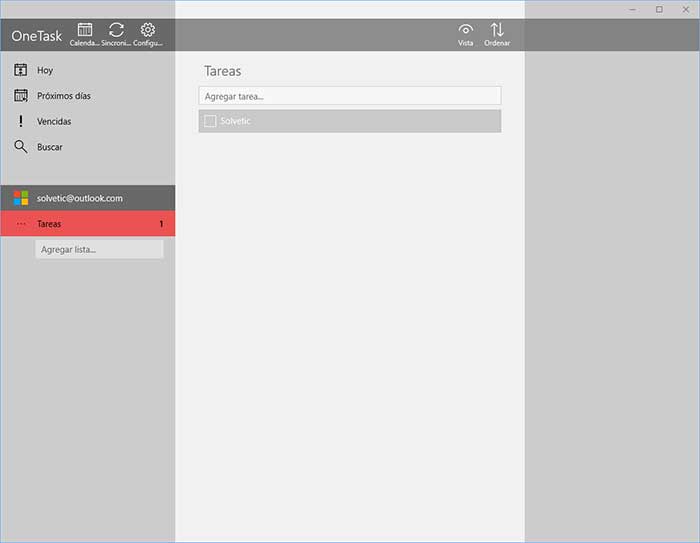This screenshot has height=543, width=700.
Task: Click the Agregar tarea input field
Action: click(350, 96)
